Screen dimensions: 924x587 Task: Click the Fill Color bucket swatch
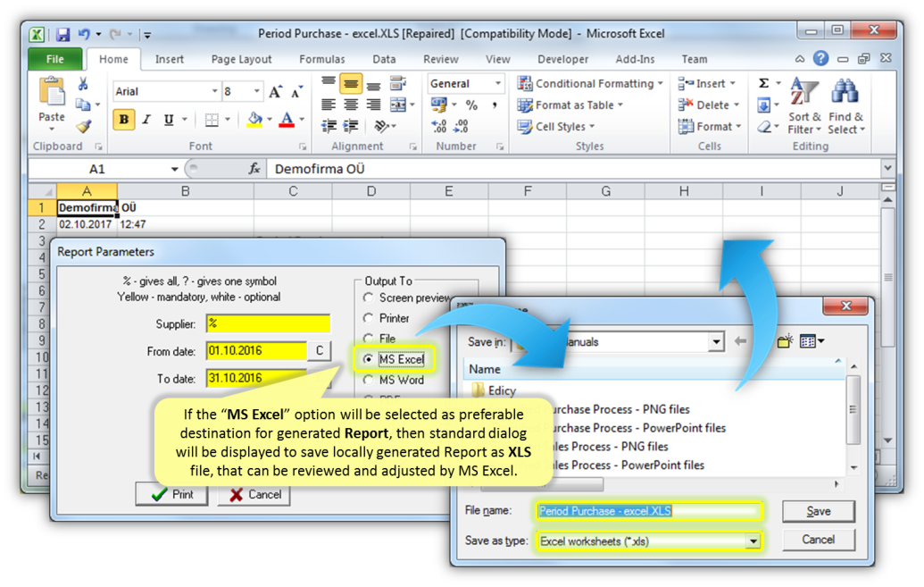(x=254, y=120)
